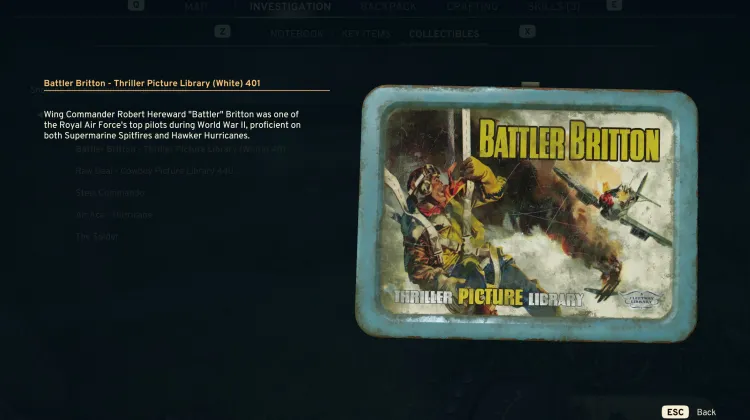Click the C key icon beside Collectibles
Screen dimensions: 750x420
[x=527, y=32]
